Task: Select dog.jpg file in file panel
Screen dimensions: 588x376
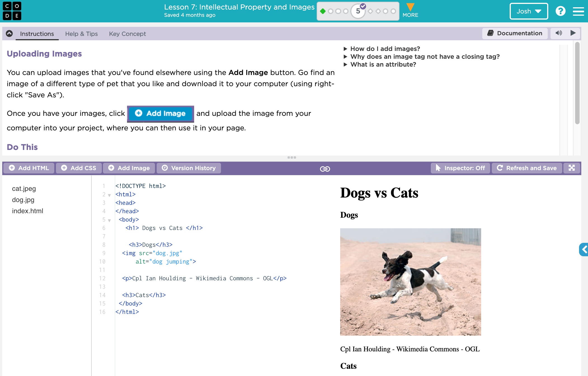Action: coord(23,199)
